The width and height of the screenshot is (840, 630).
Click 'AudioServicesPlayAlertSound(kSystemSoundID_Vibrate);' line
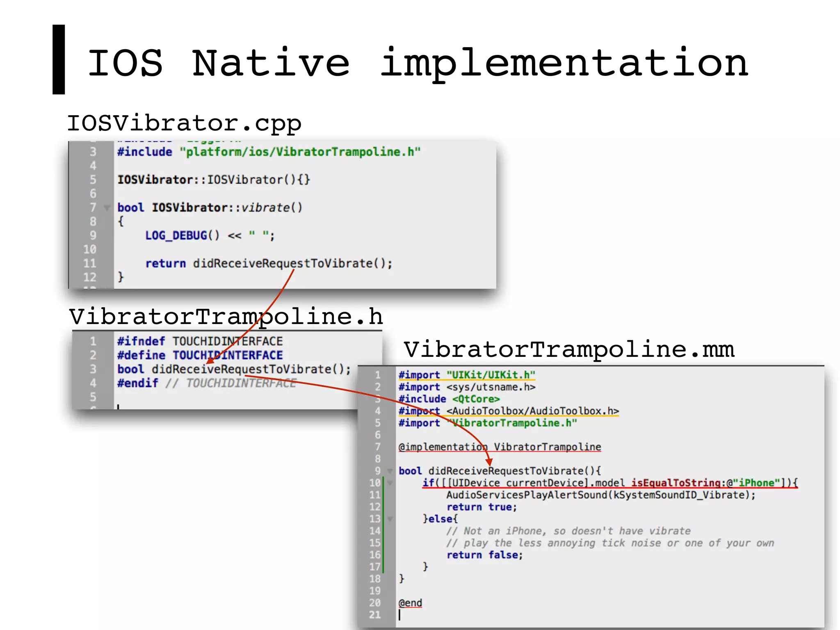point(601,495)
